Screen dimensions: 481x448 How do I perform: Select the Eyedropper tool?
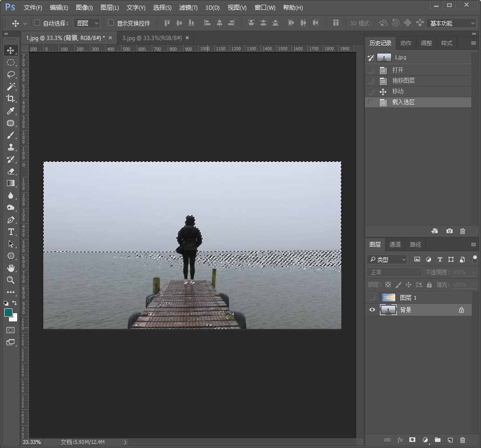tap(11, 111)
